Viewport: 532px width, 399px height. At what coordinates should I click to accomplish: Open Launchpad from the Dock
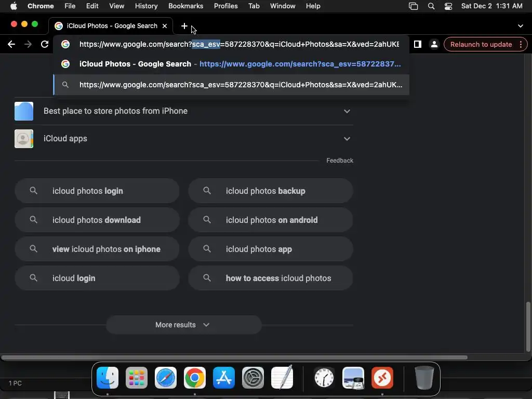coord(137,378)
